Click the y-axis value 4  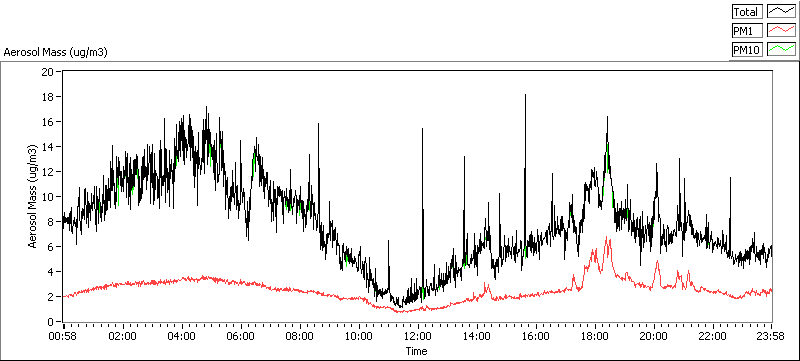coord(51,271)
